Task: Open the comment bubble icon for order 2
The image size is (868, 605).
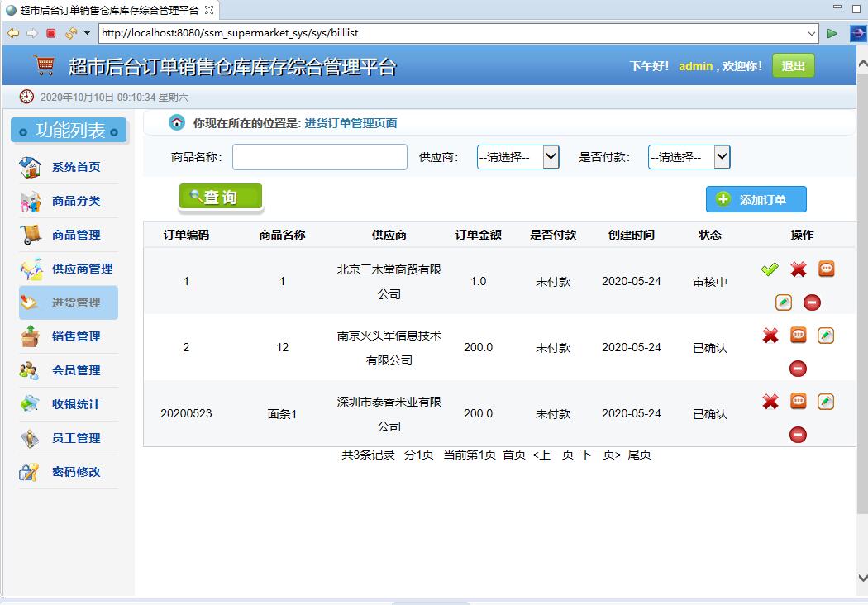Action: pyautogui.click(x=798, y=335)
